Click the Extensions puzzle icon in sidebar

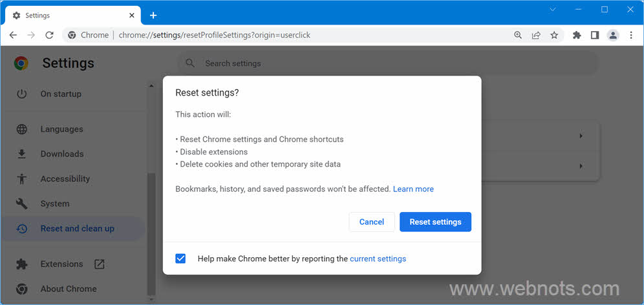coord(22,264)
